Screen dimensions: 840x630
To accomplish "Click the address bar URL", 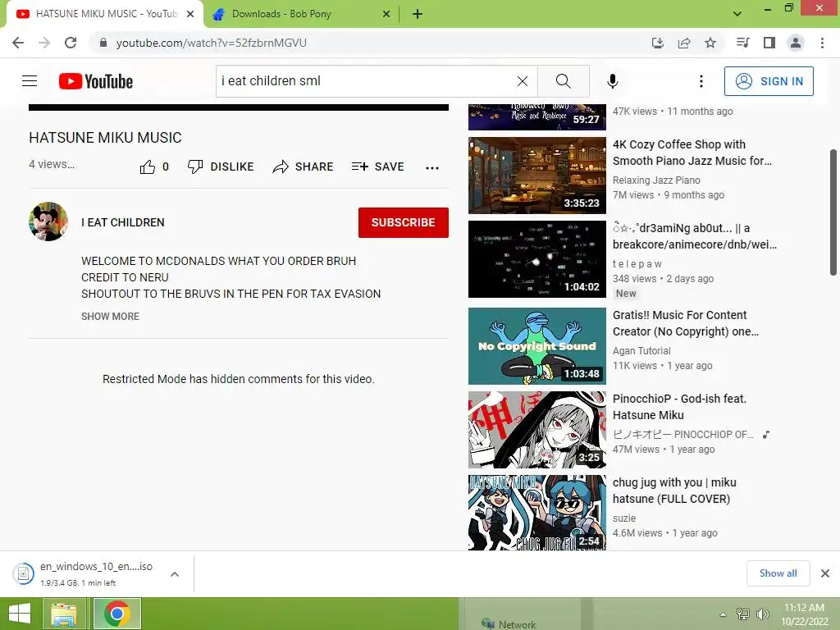I will click(x=211, y=43).
